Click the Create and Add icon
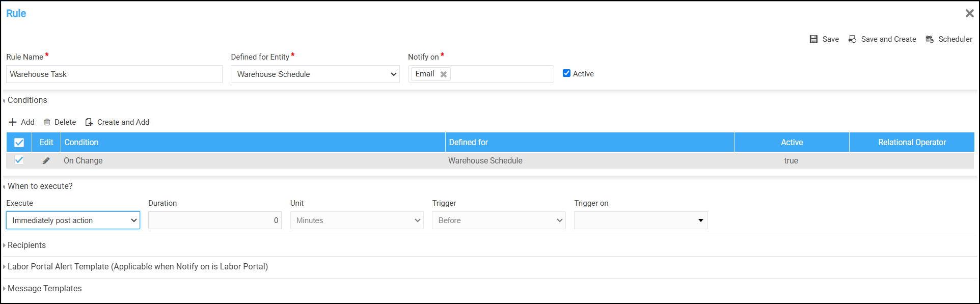The width and height of the screenshot is (980, 304). tap(89, 122)
